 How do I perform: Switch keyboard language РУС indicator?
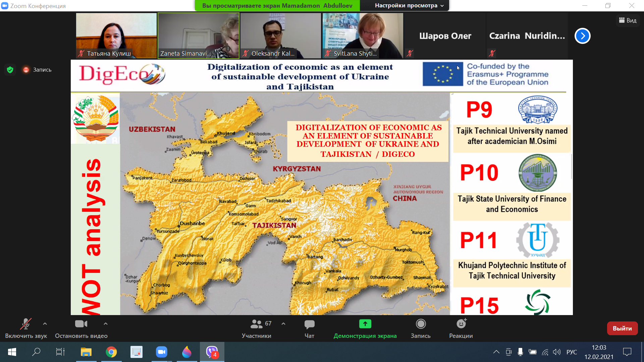tap(572, 352)
